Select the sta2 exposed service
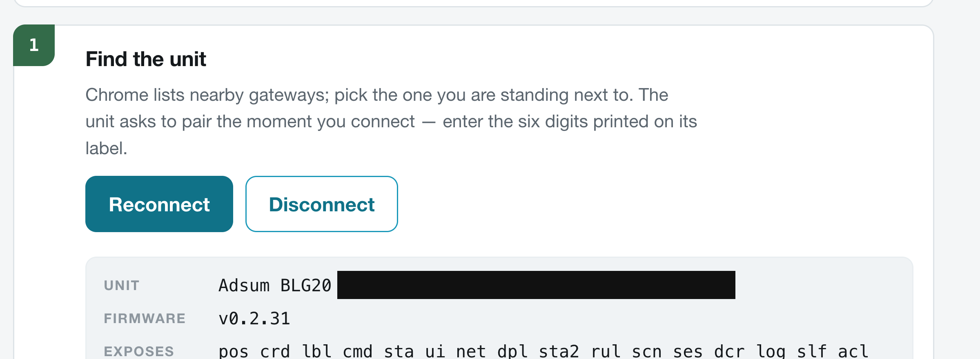 click(559, 351)
